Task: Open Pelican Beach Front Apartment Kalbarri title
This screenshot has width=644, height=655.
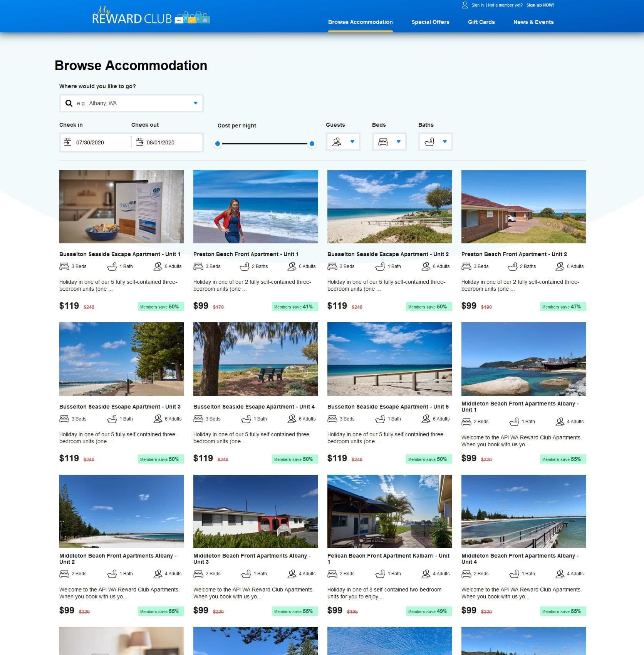Action: point(388,559)
